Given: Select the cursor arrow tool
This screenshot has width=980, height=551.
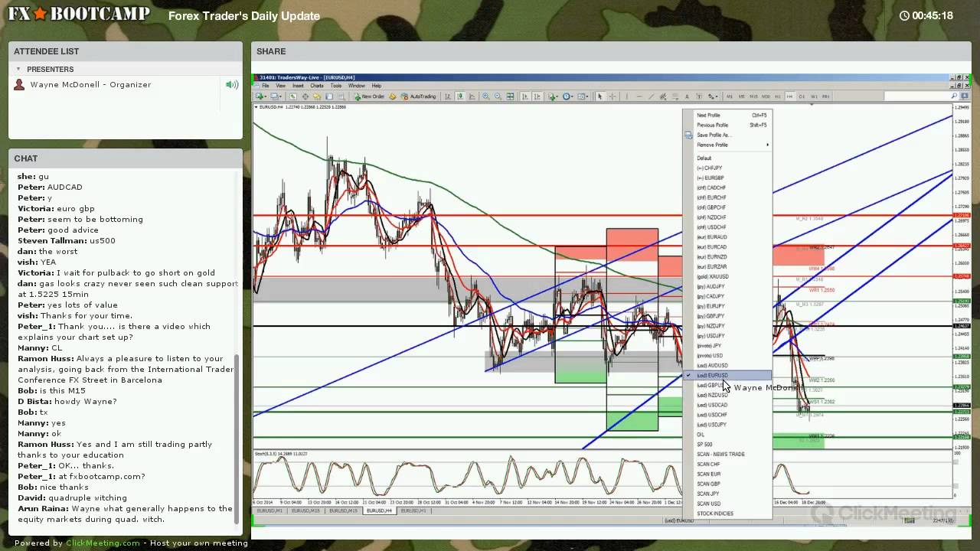Looking at the screenshot, I should (600, 96).
